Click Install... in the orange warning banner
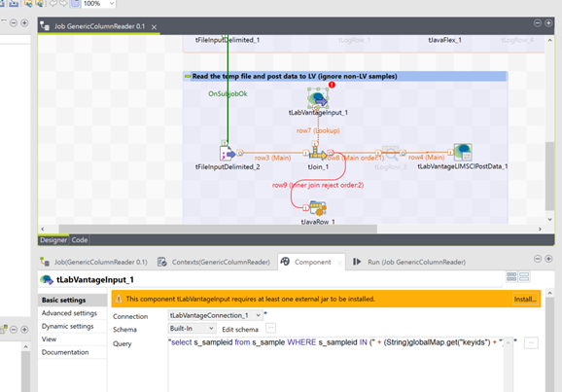 (525, 300)
